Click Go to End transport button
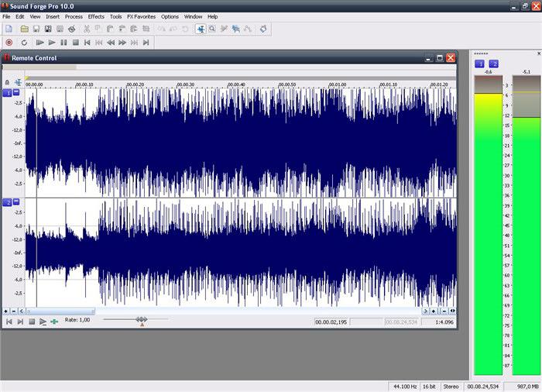This screenshot has width=542, height=392. (x=146, y=42)
